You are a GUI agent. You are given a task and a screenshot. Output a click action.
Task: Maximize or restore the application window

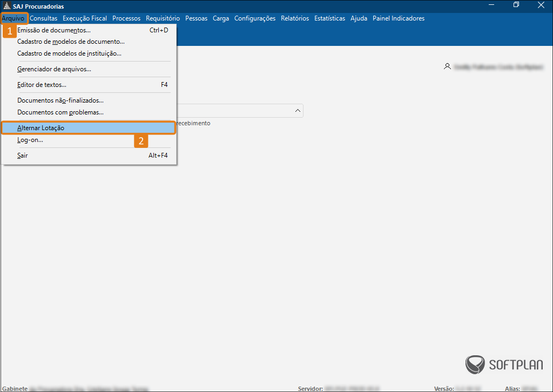pyautogui.click(x=516, y=5)
